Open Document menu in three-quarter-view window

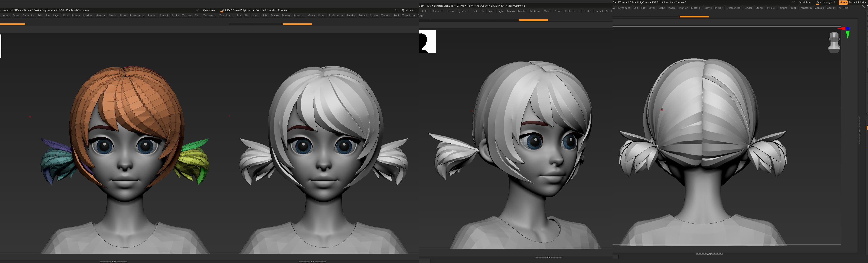pos(438,11)
